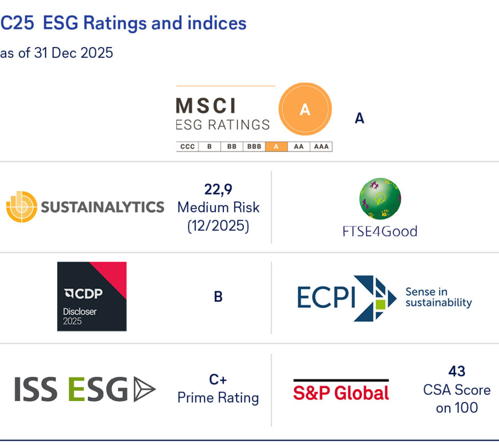
Task: Click the CDP Discloser 2025 badge
Action: pyautogui.click(x=91, y=297)
